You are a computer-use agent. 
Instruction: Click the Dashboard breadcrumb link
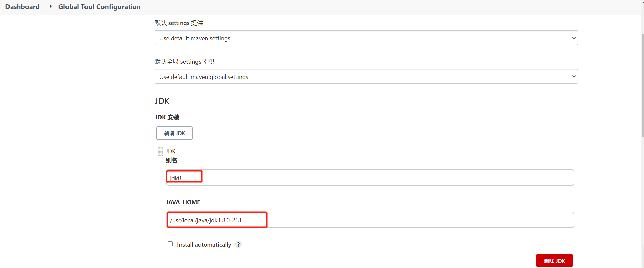(x=22, y=7)
